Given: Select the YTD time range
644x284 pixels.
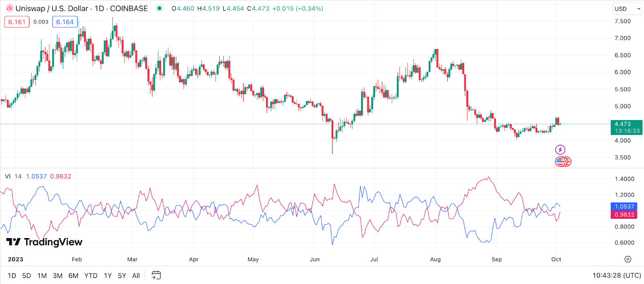Looking at the screenshot, I should click(91, 276).
